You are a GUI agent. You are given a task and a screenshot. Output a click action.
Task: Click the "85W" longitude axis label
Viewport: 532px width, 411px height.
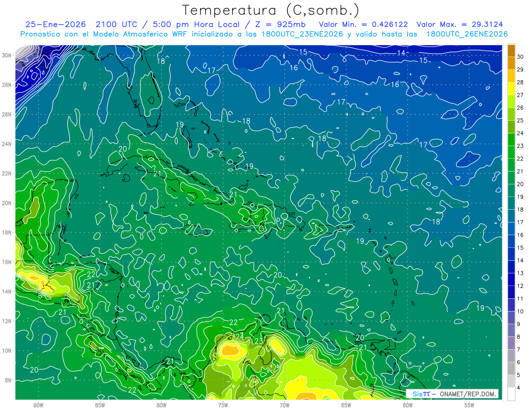click(100, 405)
